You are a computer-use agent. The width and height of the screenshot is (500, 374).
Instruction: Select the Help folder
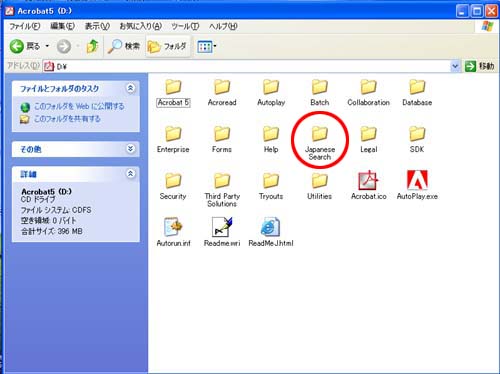[271, 140]
